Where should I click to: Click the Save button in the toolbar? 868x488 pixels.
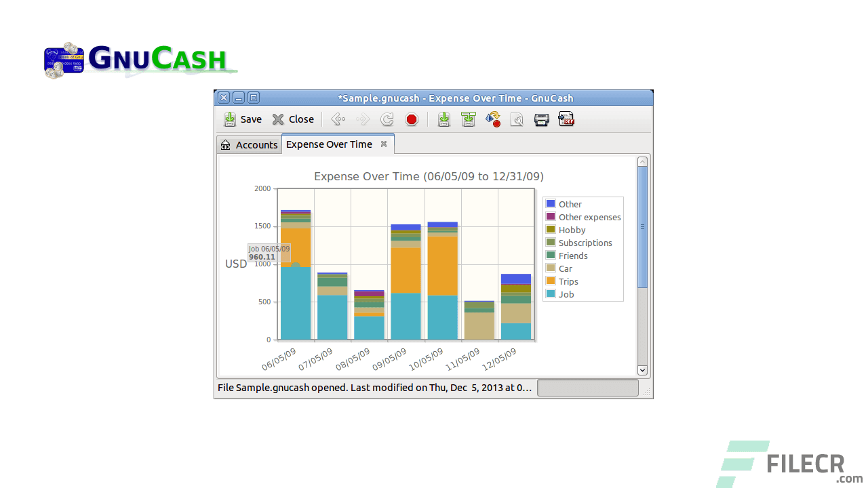point(242,119)
